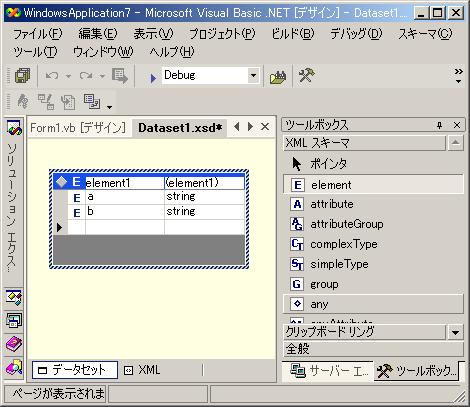Click the tab scroll left arrow

coord(237,127)
